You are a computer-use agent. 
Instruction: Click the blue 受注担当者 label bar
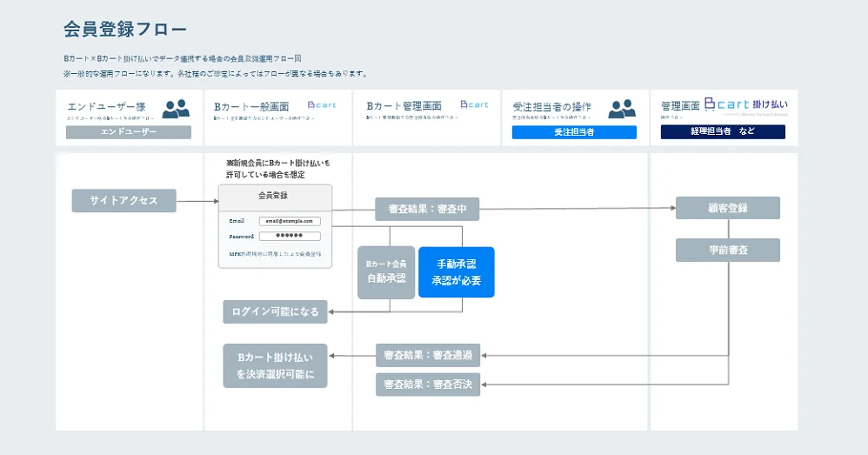click(574, 132)
